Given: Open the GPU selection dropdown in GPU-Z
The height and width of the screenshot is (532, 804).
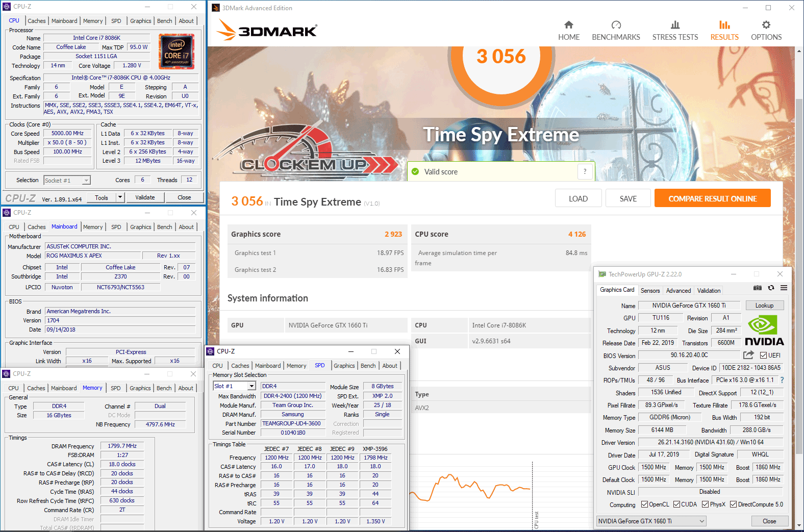Looking at the screenshot, I should (651, 521).
